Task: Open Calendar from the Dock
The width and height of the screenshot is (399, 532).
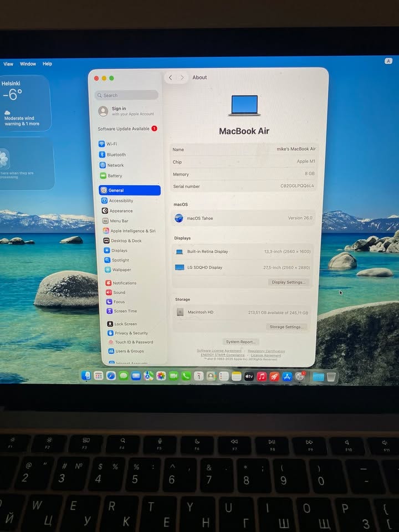Action: pos(198,376)
